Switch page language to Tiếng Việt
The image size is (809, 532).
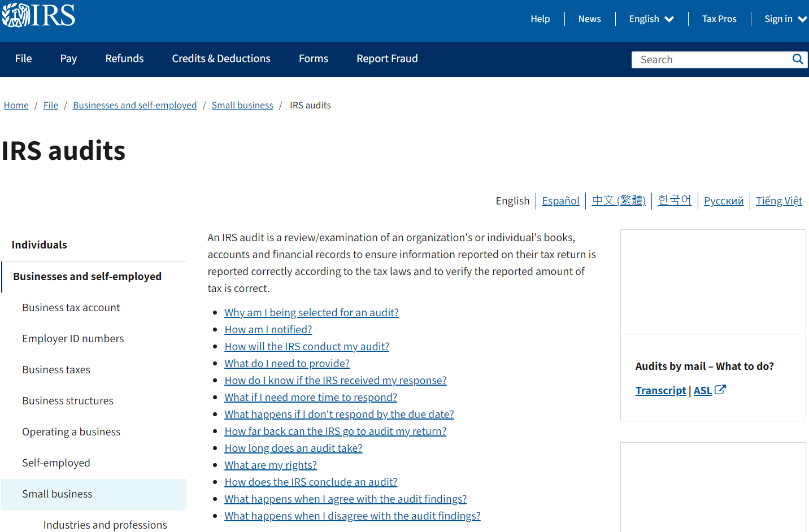[779, 201]
